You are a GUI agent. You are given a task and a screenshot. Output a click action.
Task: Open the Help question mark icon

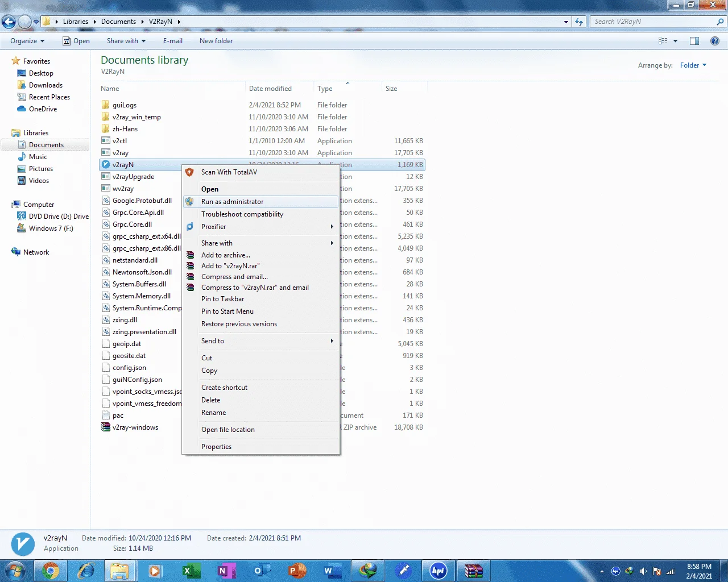pyautogui.click(x=715, y=41)
